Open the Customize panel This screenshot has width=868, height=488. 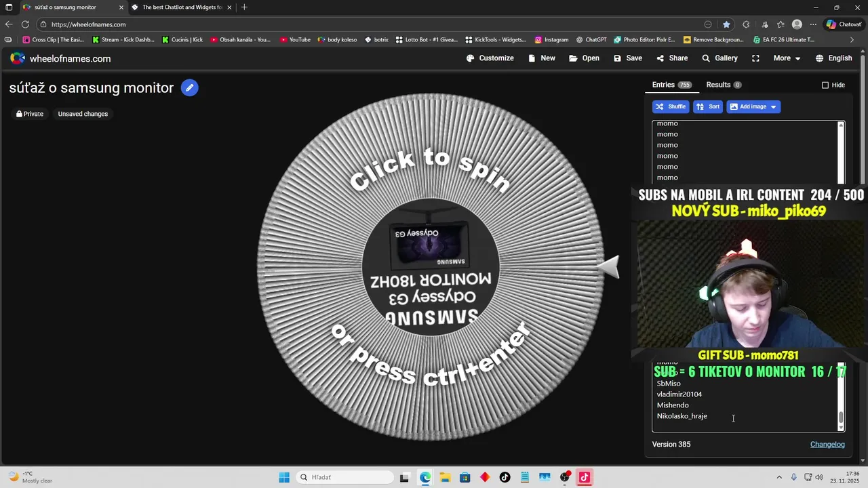coord(490,58)
